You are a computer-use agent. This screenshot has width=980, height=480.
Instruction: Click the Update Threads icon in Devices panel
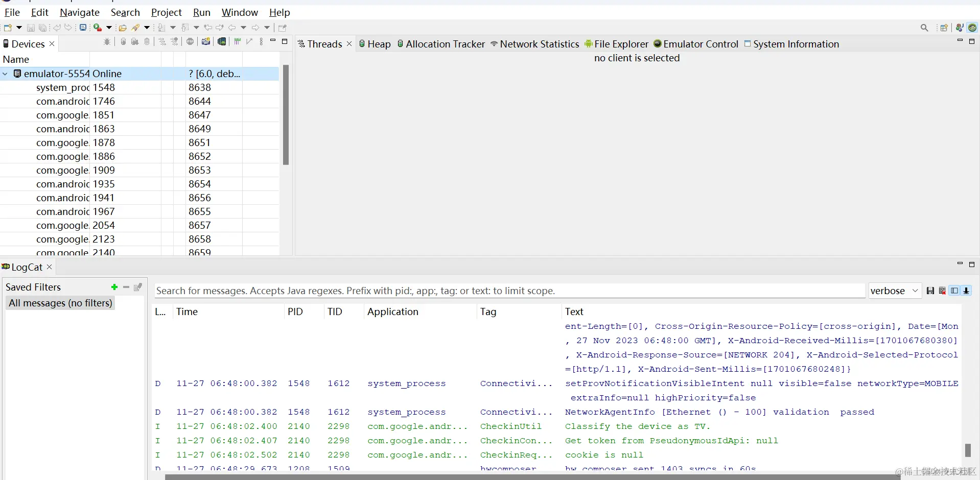[x=162, y=42]
